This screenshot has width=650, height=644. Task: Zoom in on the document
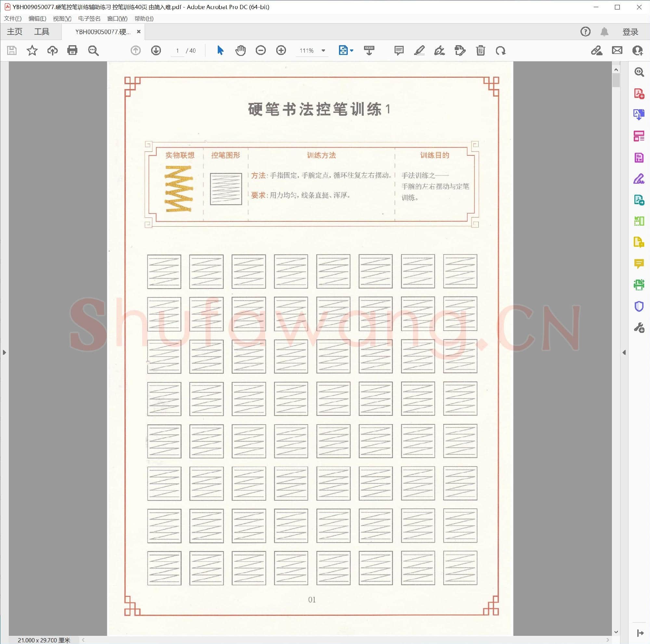281,50
